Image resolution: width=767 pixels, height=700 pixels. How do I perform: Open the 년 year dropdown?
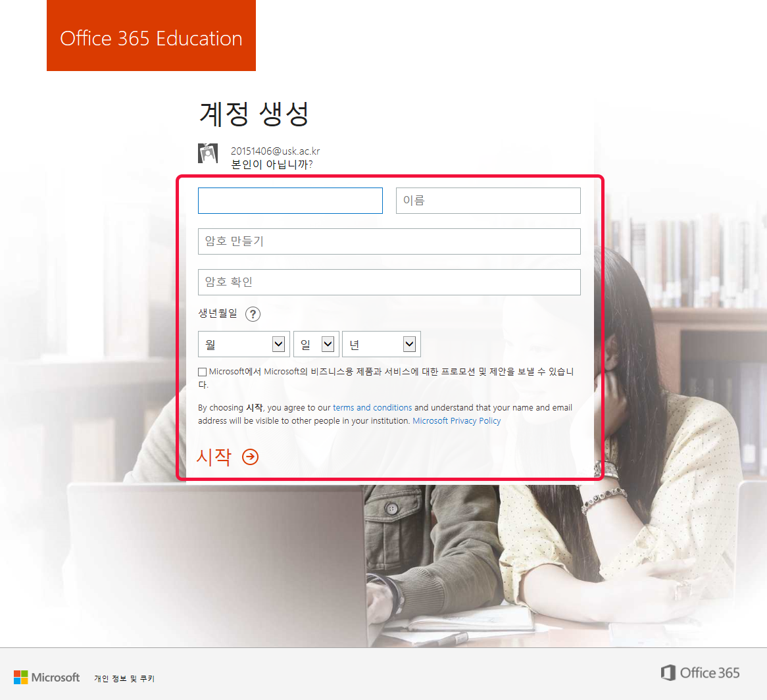coord(382,344)
